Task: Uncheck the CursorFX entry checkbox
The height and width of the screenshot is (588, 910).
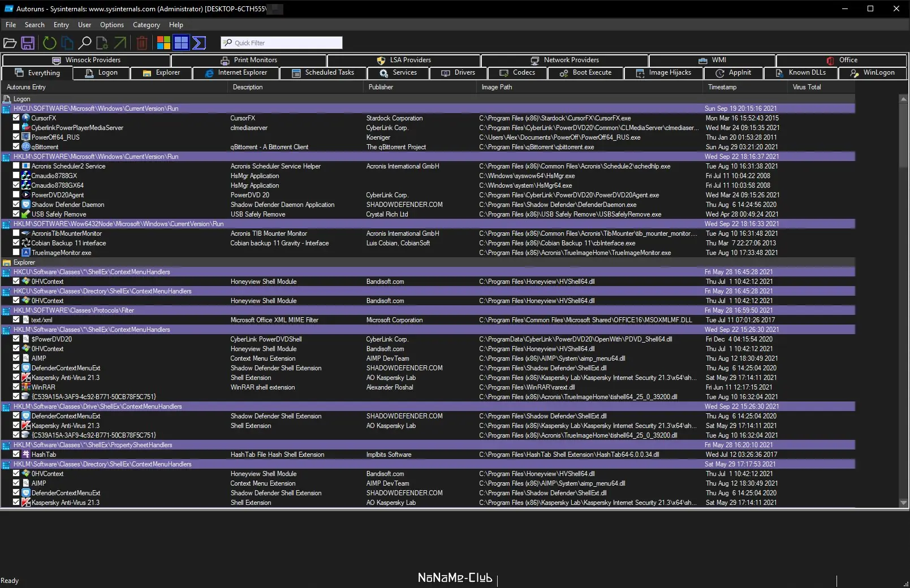Action: pyautogui.click(x=16, y=118)
